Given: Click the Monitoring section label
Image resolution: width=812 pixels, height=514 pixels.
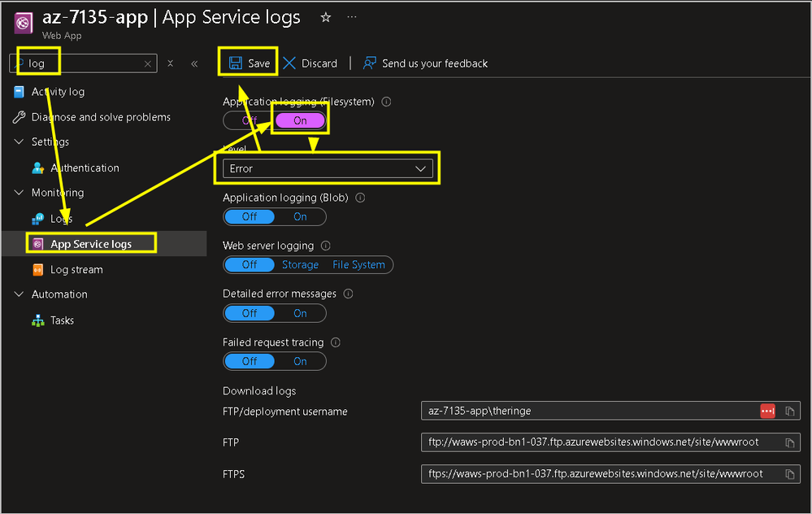Looking at the screenshot, I should [58, 193].
